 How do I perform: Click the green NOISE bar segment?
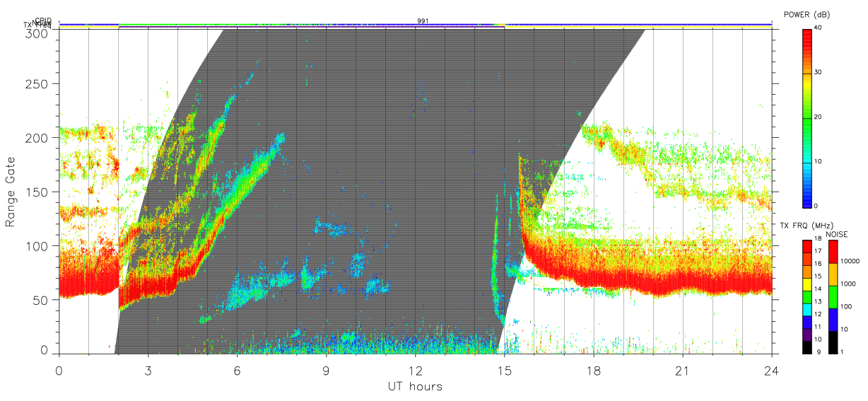(x=833, y=297)
